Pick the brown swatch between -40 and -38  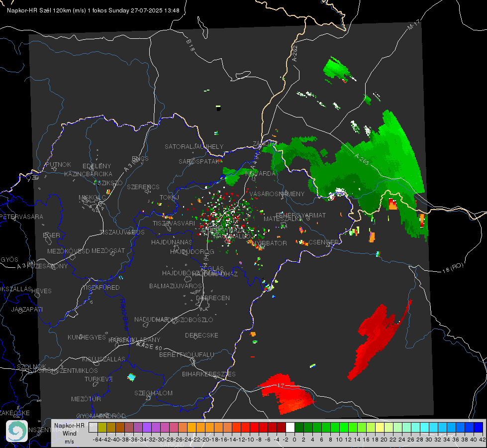(120, 428)
